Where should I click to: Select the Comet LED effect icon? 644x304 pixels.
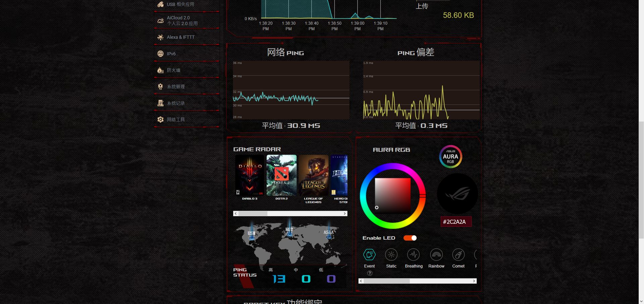coord(458,255)
